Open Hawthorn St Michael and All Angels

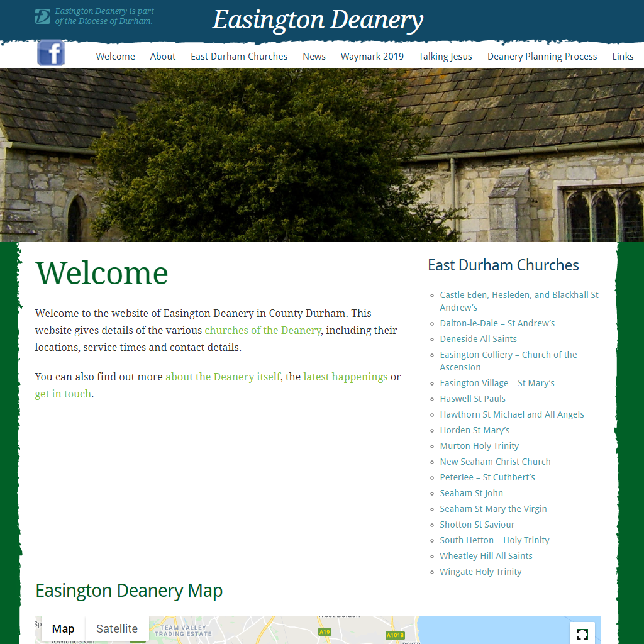512,415
